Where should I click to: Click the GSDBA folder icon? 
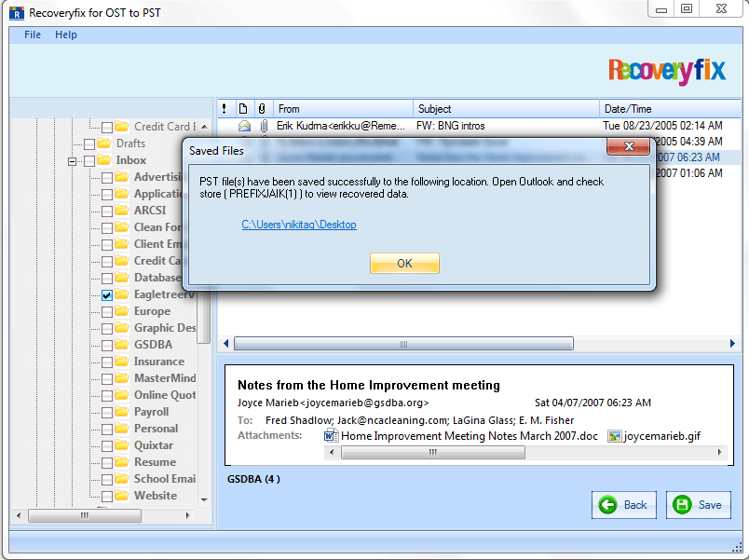(122, 344)
